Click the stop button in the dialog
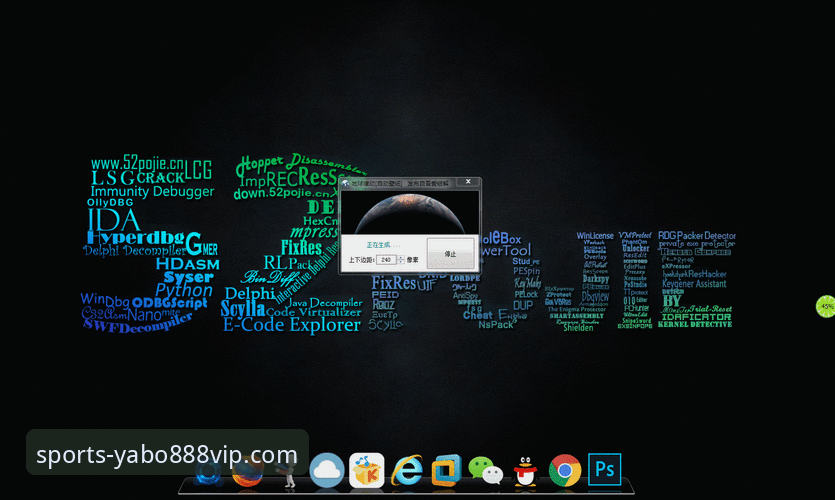This screenshot has height=500, width=835. pyautogui.click(x=451, y=253)
